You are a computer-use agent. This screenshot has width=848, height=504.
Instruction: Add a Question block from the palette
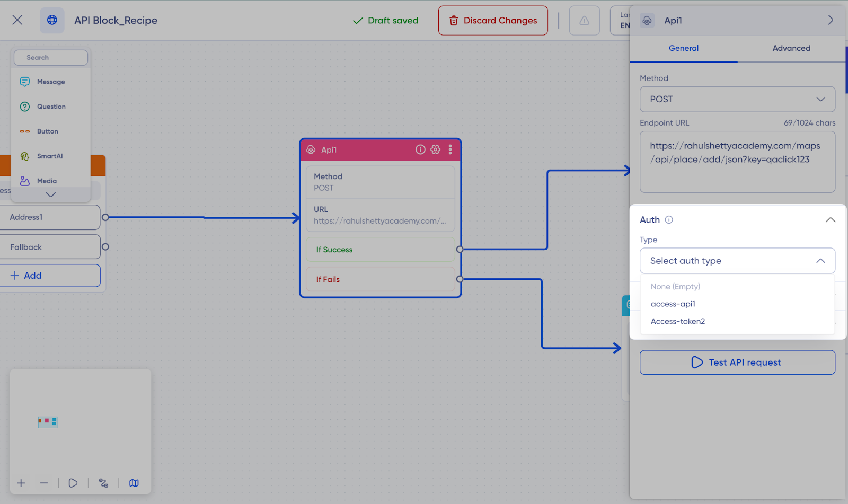pos(51,107)
